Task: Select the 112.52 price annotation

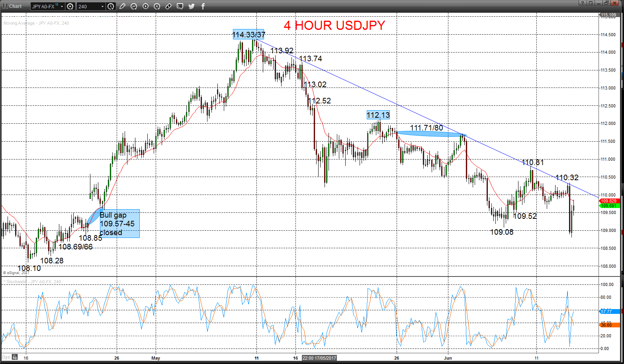Action: coord(319,101)
